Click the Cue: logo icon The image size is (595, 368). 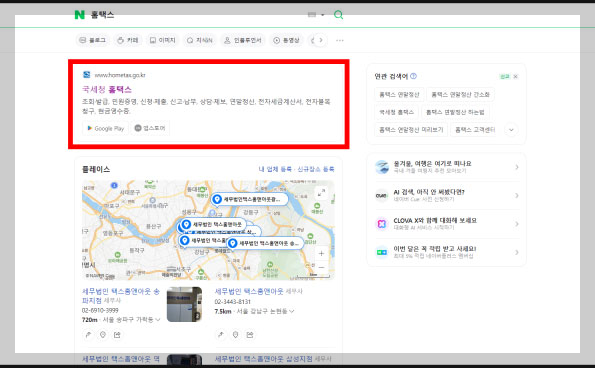pos(382,195)
